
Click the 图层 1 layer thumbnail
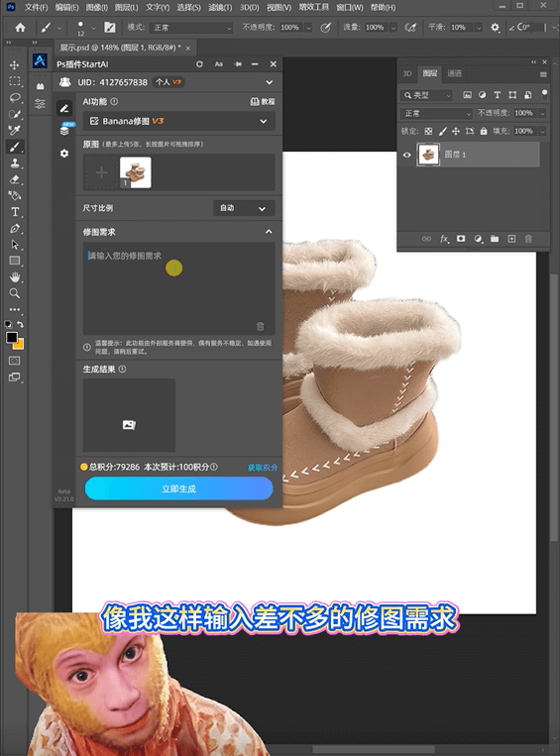pos(428,155)
